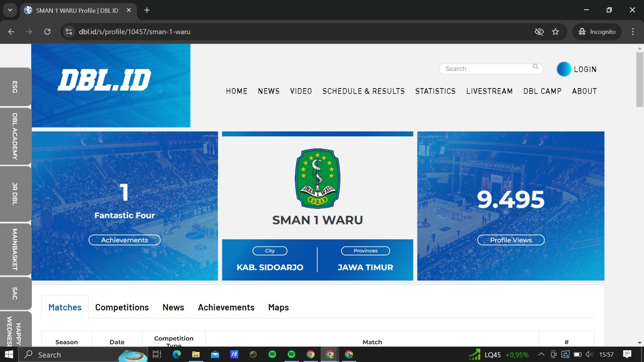Screen dimensions: 644x362
Task: Click the Profile Views button
Action: click(511, 240)
